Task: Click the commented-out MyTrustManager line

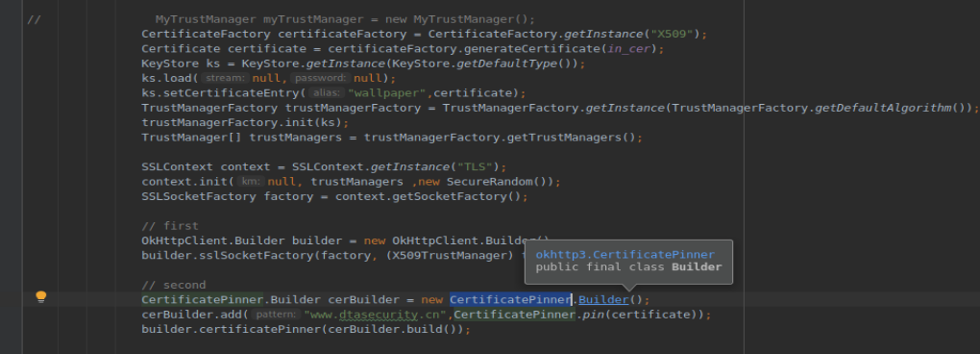Action: (346, 19)
